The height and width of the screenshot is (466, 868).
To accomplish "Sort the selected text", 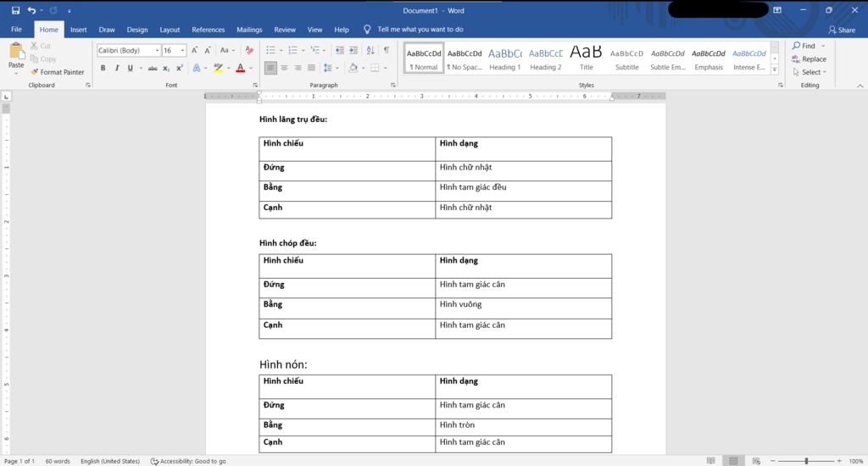I will 370,50.
